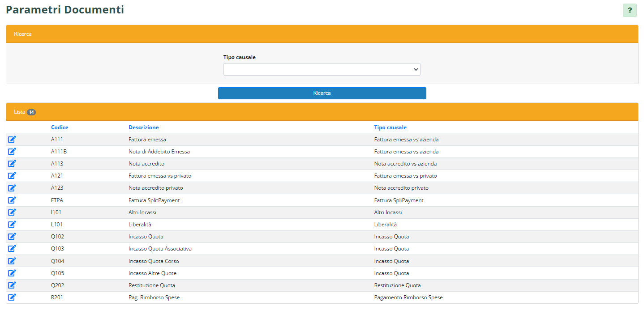644x310 pixels.
Task: Sort list by Codice column header
Action: 60,127
